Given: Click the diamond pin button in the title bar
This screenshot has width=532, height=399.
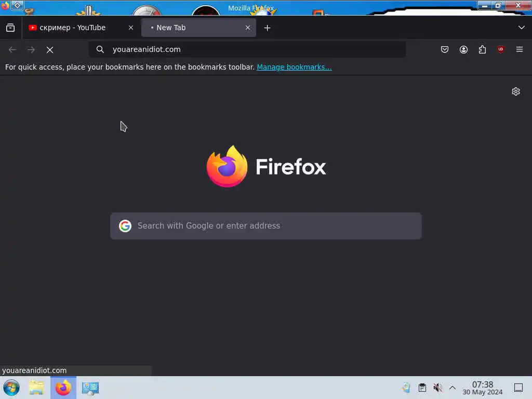Looking at the screenshot, I should coord(17,5).
